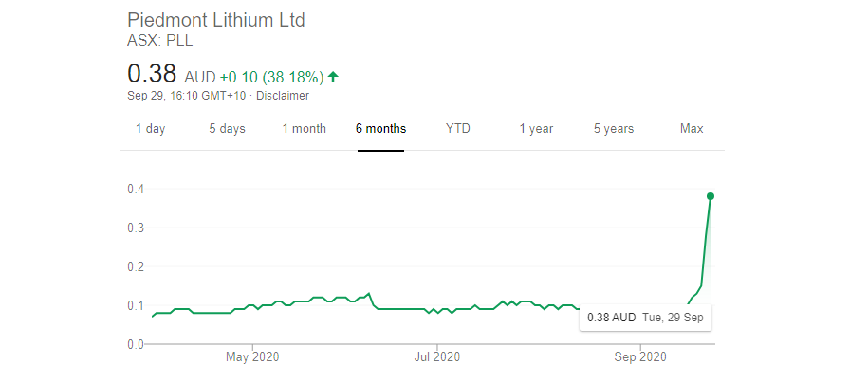Select the 5 years range tab
Screen dimensions: 868x383
[x=614, y=129]
